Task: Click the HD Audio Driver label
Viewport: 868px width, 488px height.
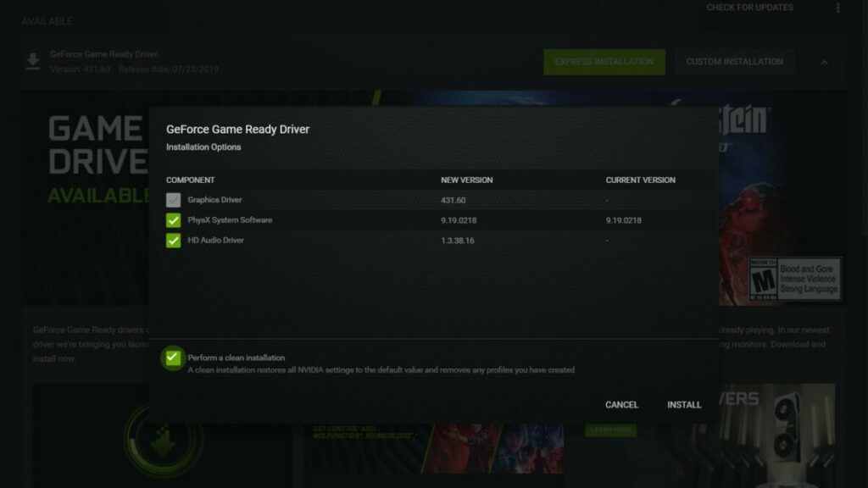Action: click(215, 240)
